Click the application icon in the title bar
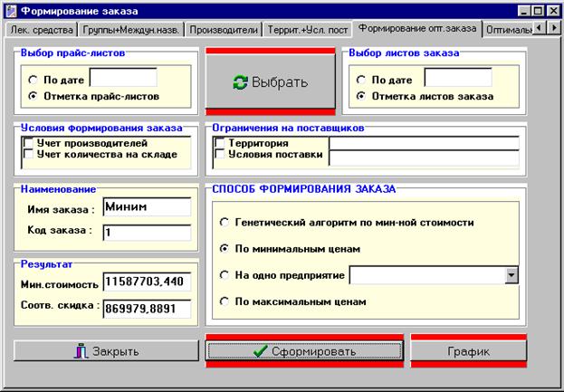The image size is (564, 392). [11, 11]
